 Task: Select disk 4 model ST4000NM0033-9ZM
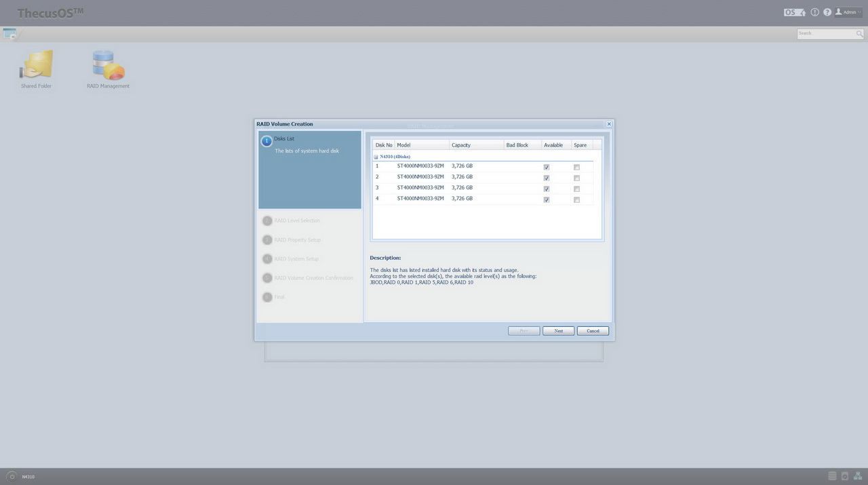point(420,199)
